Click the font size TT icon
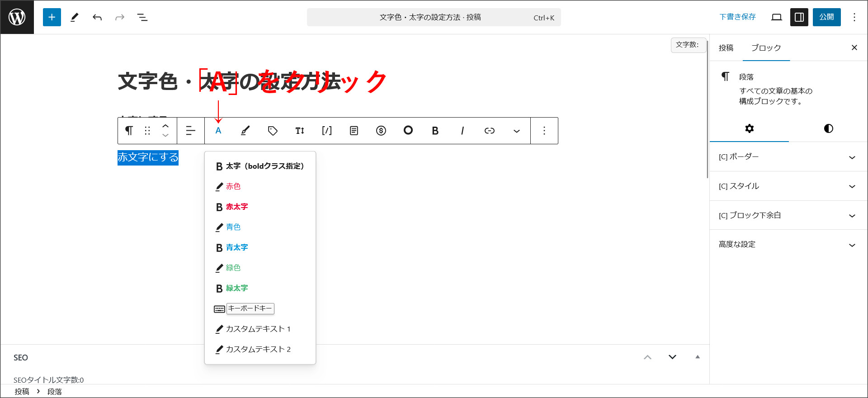This screenshot has height=398, width=868. [x=300, y=131]
